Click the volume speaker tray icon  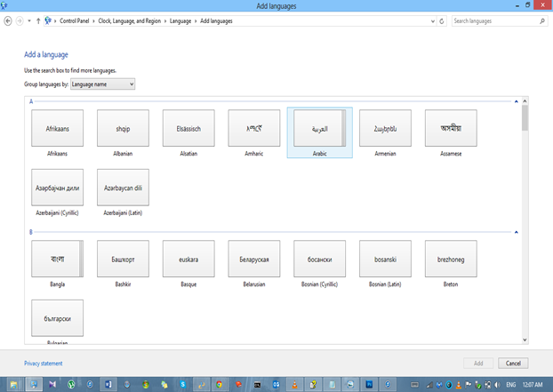pyautogui.click(x=498, y=385)
